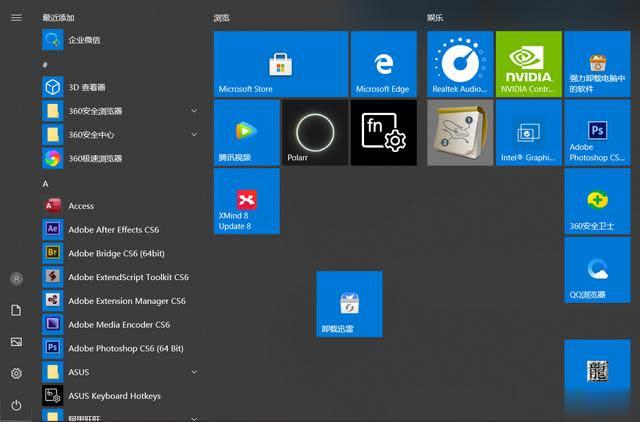The image size is (640, 422).
Task: Expand the ASUS folder chevron
Action: pyautogui.click(x=194, y=372)
